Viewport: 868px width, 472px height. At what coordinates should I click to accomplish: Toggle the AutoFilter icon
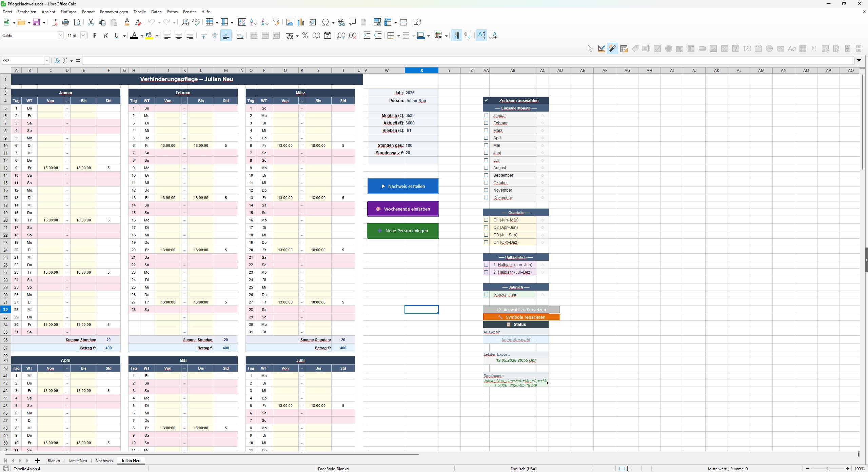coord(276,22)
